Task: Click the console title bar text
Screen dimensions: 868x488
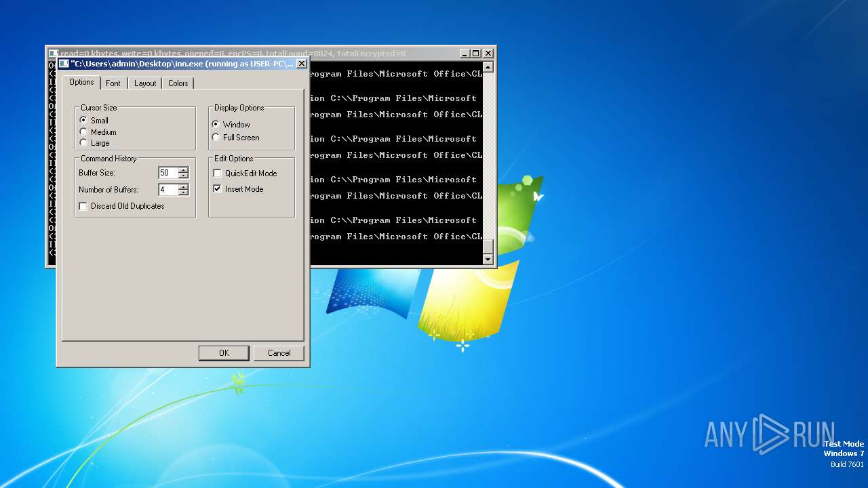Action: pos(233,54)
